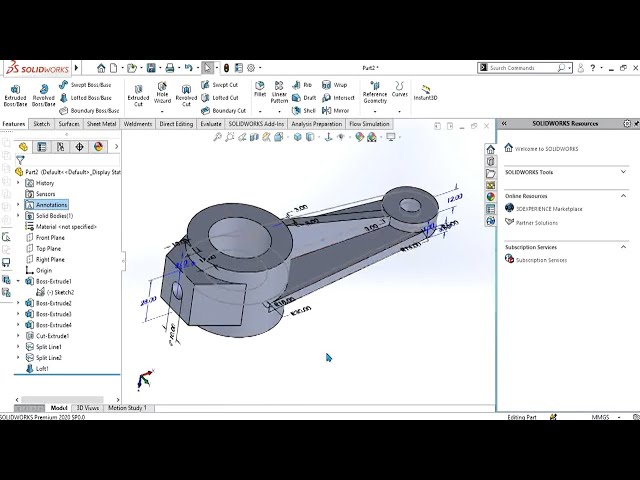Open the Motion Study 1 tab
The height and width of the screenshot is (480, 640).
(x=127, y=408)
